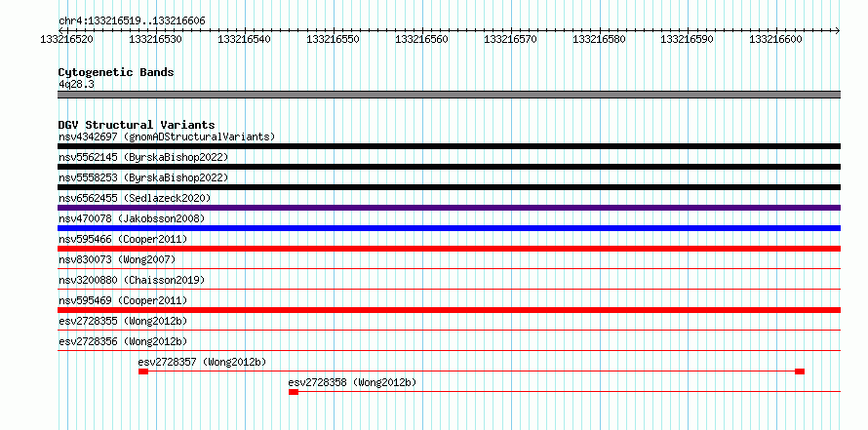This screenshot has height=430, width=868.
Task: Open variant esv2728356 (Wong2012b) label
Action: click(x=123, y=341)
